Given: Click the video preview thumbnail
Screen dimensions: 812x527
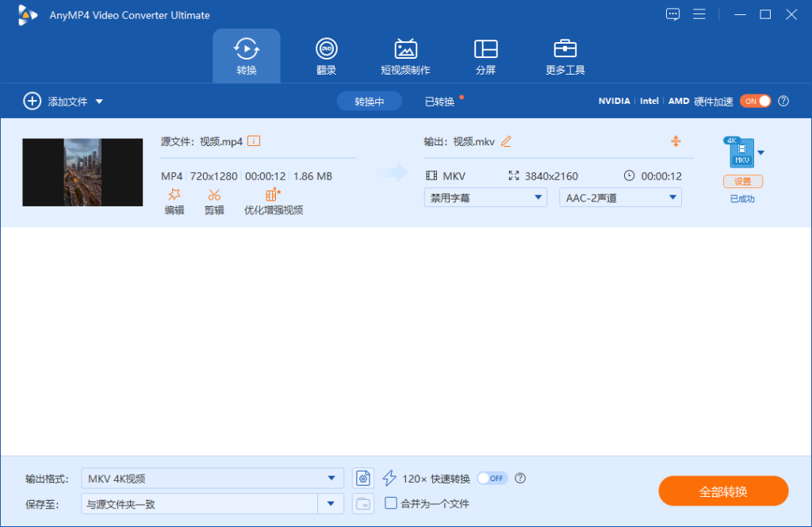Looking at the screenshot, I should 82,172.
